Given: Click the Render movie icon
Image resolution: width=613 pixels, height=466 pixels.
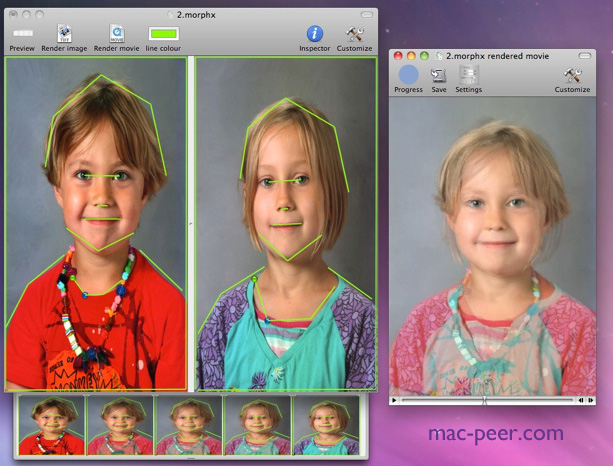Looking at the screenshot, I should tap(117, 34).
